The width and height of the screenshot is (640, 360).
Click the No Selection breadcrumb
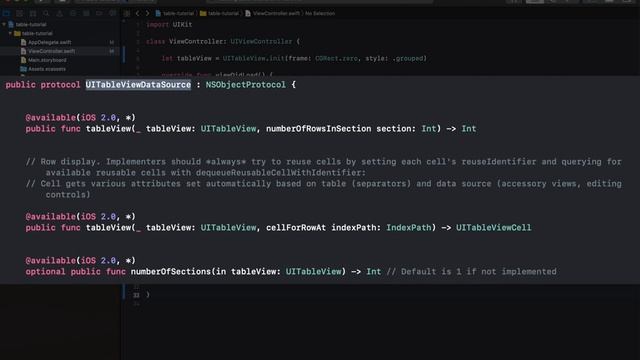pyautogui.click(x=320, y=13)
